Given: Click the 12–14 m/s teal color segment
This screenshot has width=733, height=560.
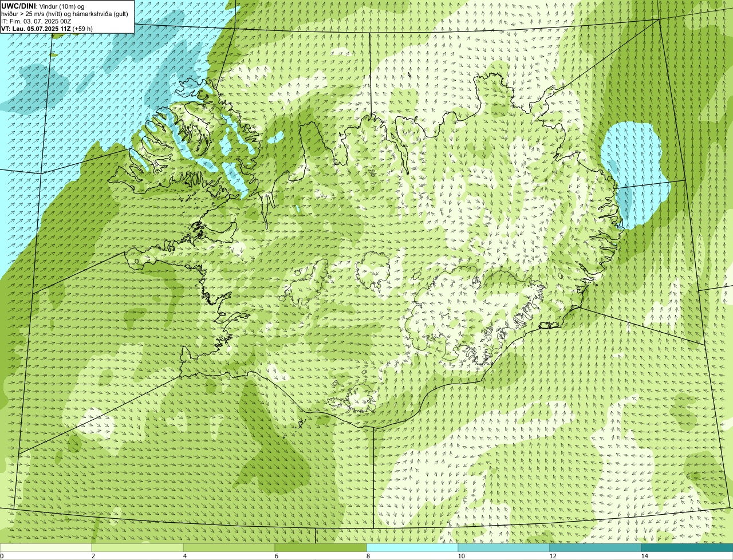Looking at the screenshot, I should point(596,547).
